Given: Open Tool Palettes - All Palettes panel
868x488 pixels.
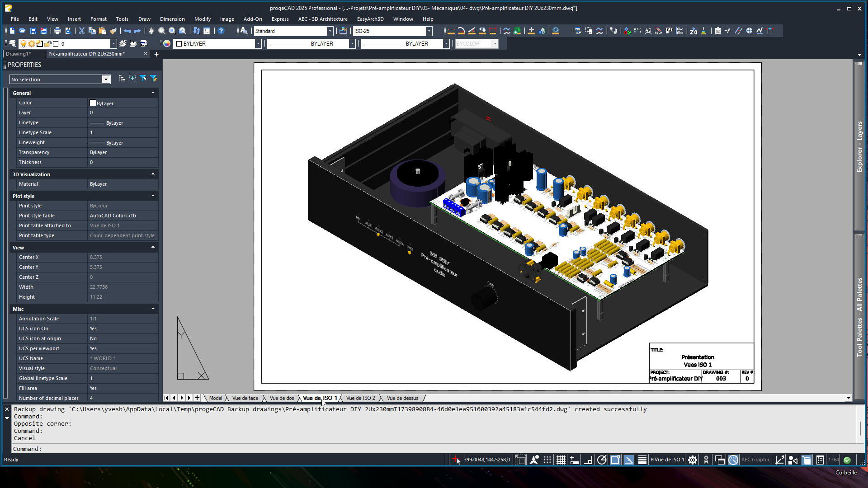Looking at the screenshot, I should point(859,317).
